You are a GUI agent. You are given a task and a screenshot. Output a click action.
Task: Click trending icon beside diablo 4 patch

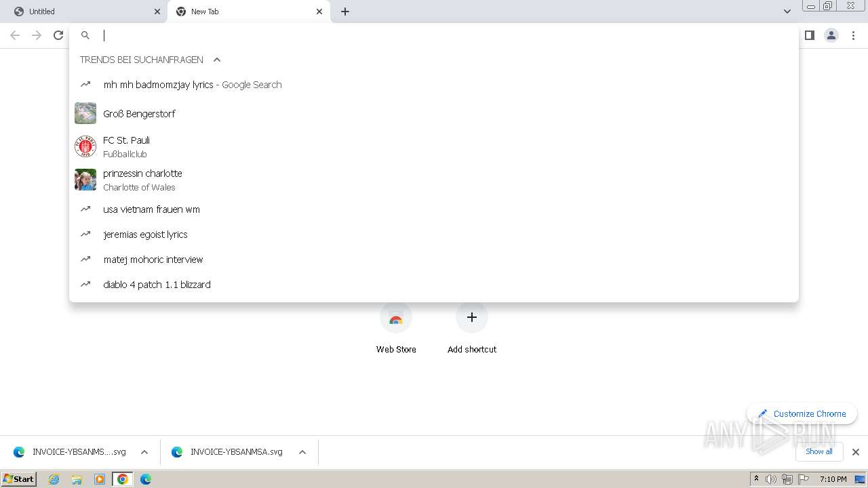point(85,285)
